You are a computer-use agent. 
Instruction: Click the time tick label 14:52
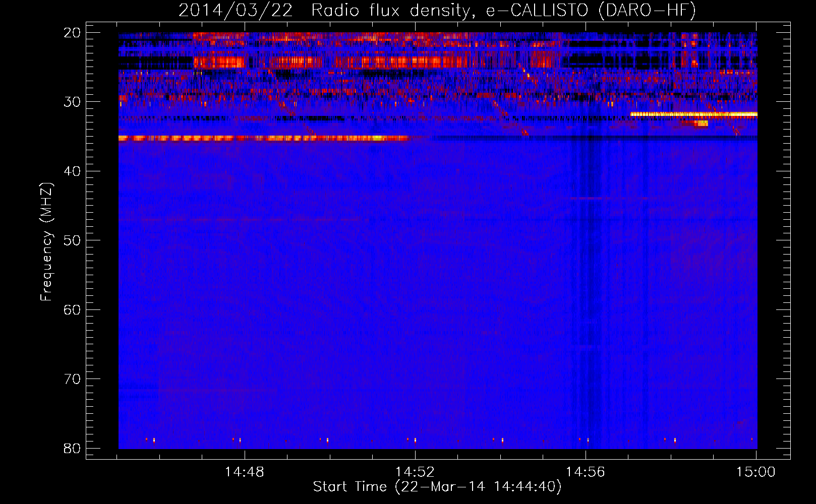pyautogui.click(x=415, y=472)
